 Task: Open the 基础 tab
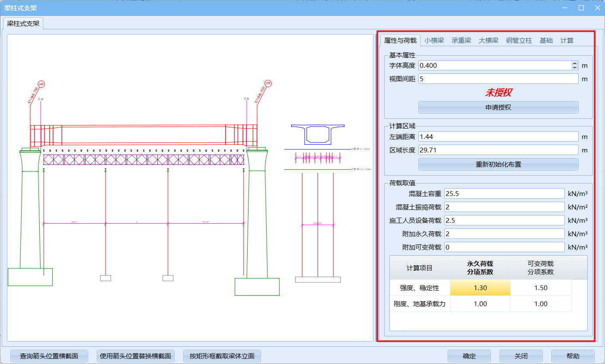tap(546, 41)
